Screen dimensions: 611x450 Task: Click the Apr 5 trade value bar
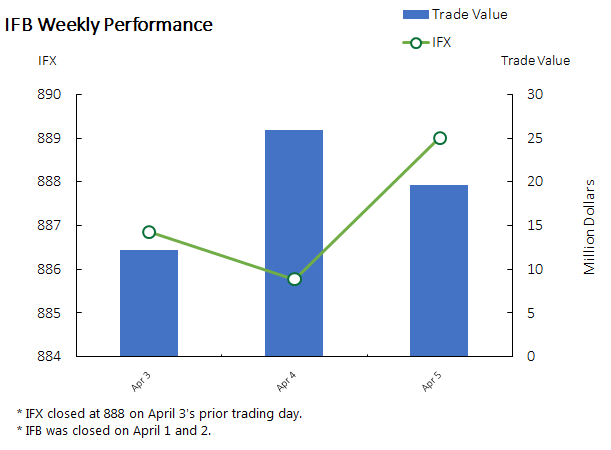coord(439,270)
